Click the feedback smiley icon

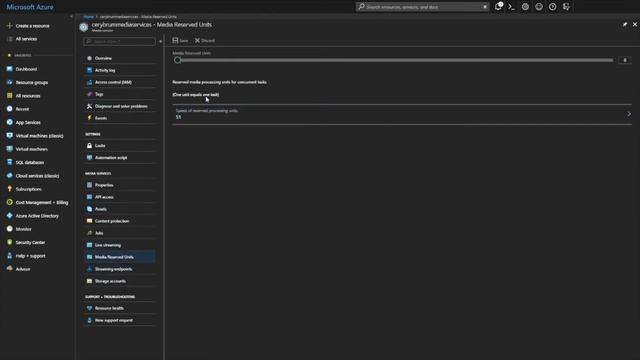coord(539,7)
